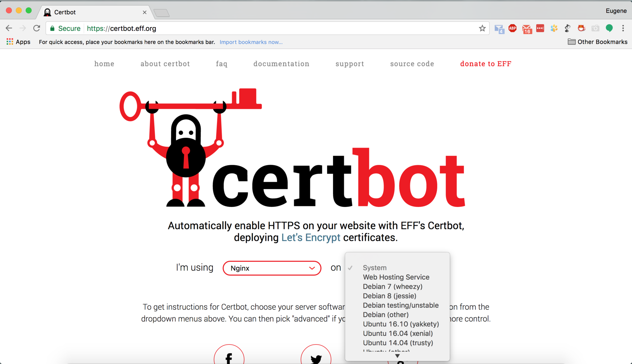Open Chrome's three-dot menu
This screenshot has height=364, width=632.
coord(623,29)
